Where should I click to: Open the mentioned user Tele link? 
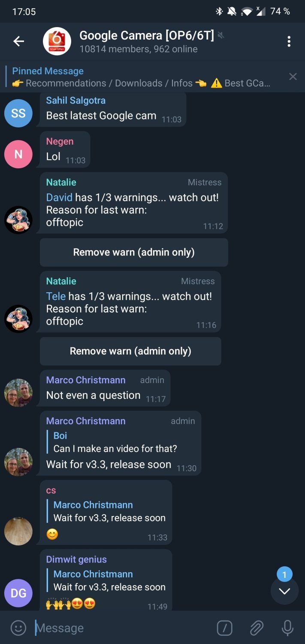(x=56, y=296)
